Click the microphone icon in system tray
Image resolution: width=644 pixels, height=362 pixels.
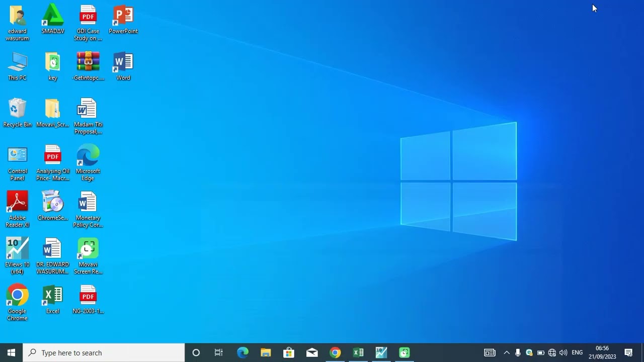click(x=518, y=353)
